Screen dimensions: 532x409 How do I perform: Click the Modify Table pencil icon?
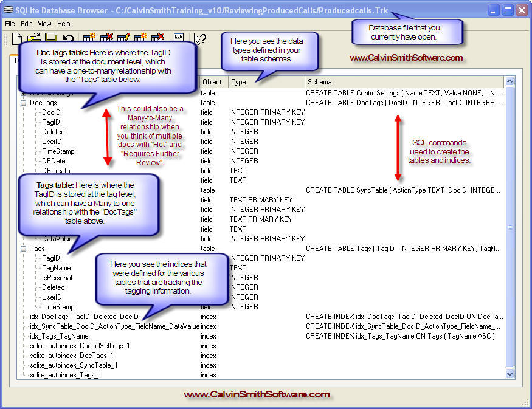124,39
